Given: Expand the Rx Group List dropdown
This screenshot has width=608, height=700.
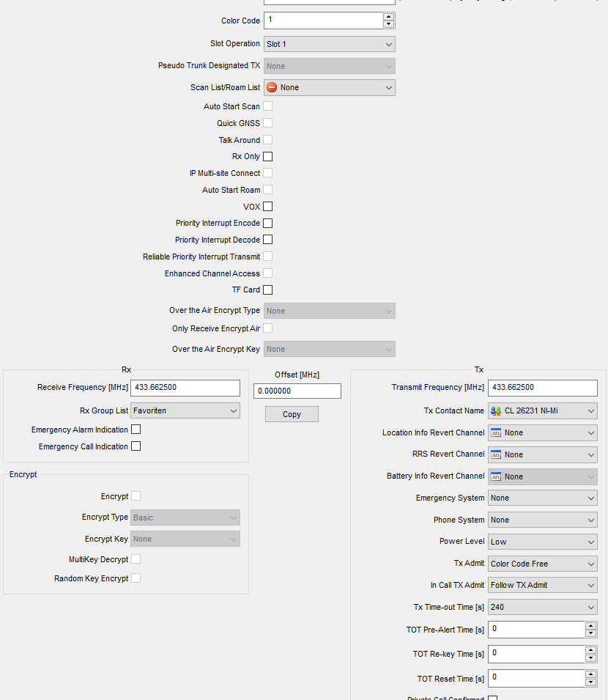Looking at the screenshot, I should [185, 410].
